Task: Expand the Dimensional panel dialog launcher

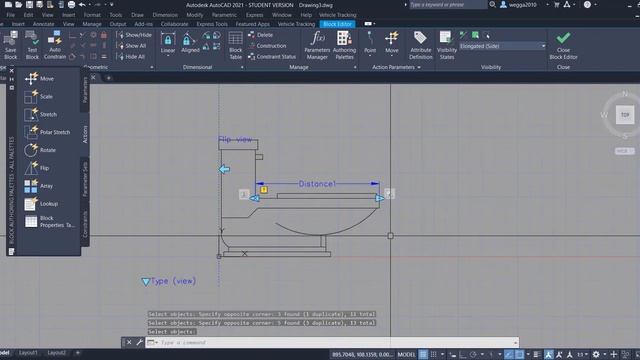Action: click(x=242, y=67)
